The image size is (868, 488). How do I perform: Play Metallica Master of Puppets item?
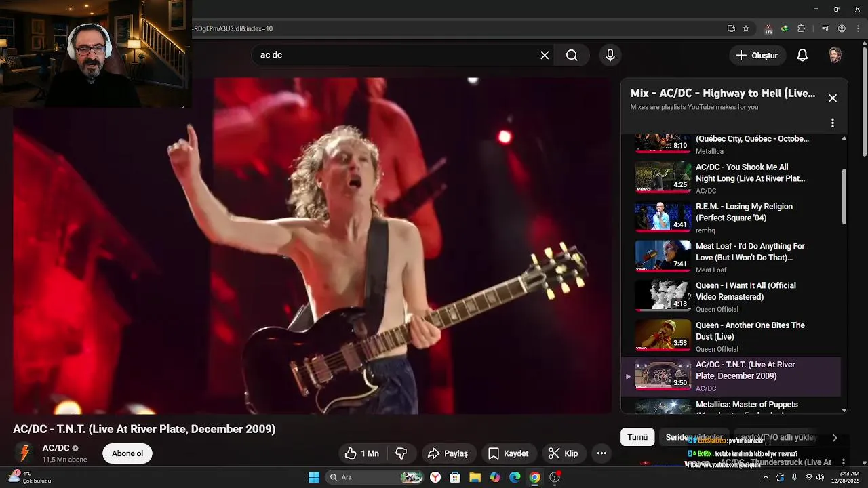pos(731,407)
